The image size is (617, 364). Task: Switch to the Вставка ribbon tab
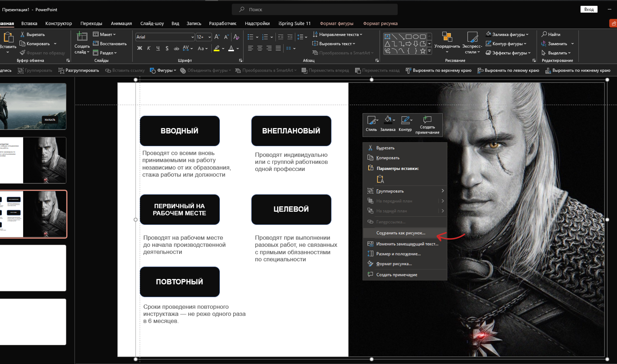pyautogui.click(x=29, y=23)
